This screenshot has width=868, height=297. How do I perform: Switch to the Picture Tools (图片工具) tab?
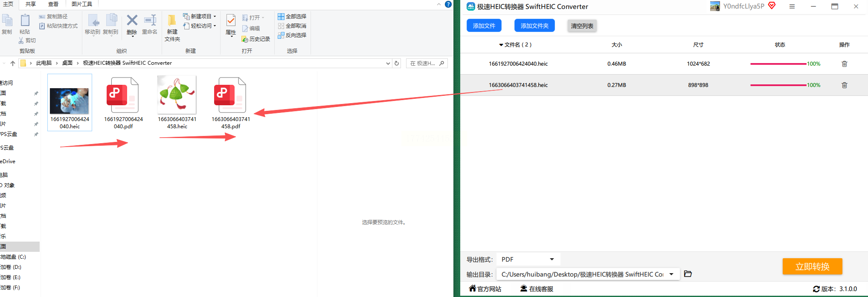pyautogui.click(x=82, y=4)
